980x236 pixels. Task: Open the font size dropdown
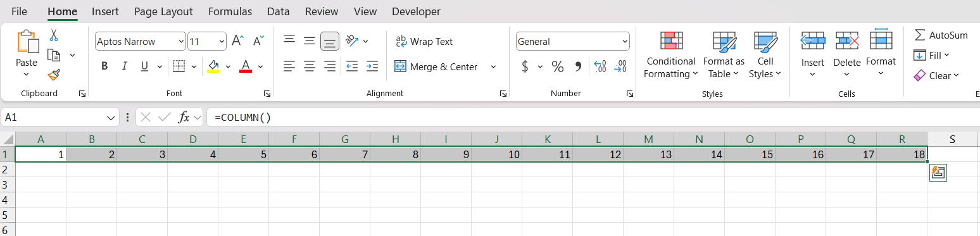point(222,42)
